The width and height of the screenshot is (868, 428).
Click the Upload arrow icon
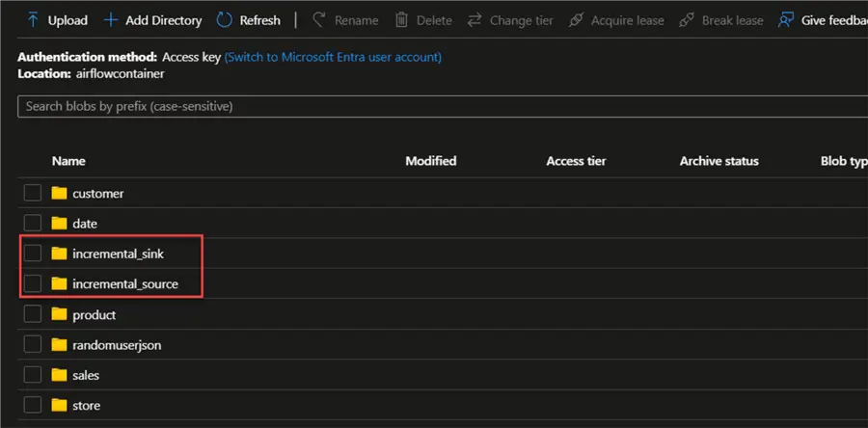tap(33, 19)
